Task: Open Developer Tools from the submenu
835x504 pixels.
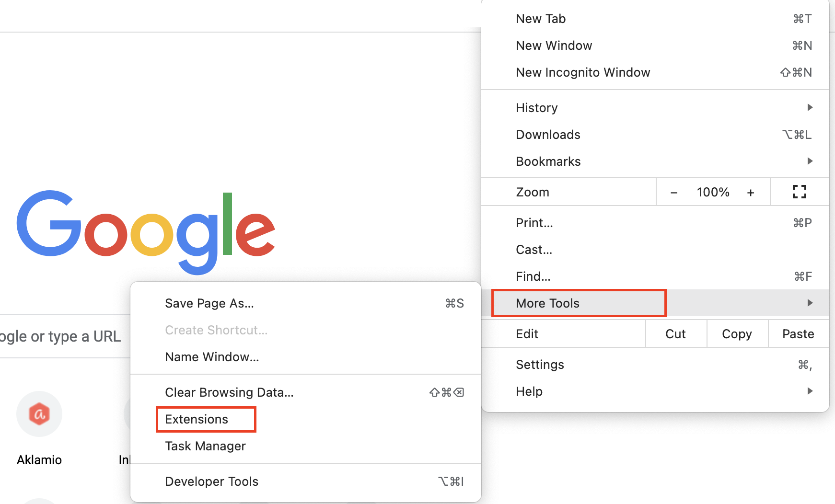Action: point(306,481)
